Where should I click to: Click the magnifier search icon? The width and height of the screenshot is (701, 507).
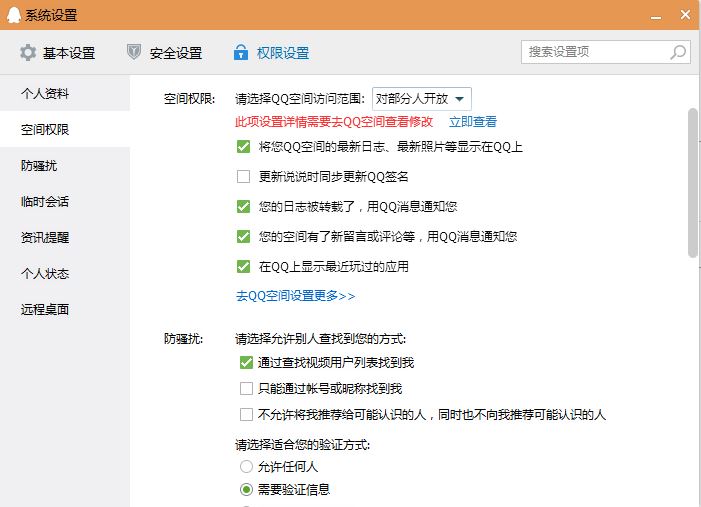[678, 52]
